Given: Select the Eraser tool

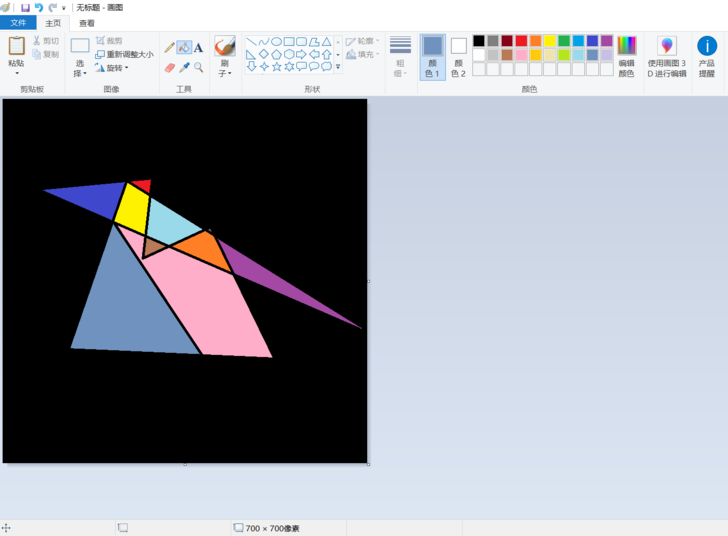Looking at the screenshot, I should 169,68.
